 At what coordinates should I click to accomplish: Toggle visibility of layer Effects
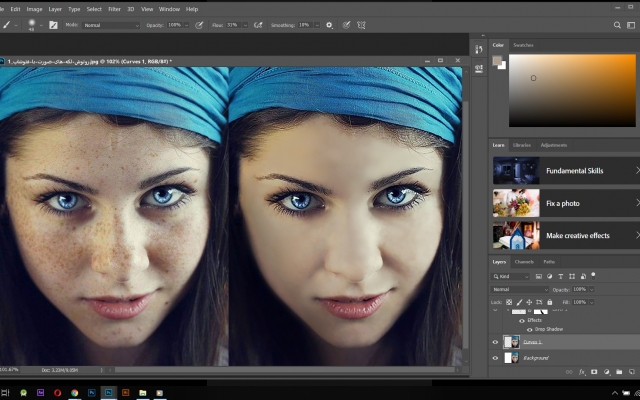coord(522,321)
